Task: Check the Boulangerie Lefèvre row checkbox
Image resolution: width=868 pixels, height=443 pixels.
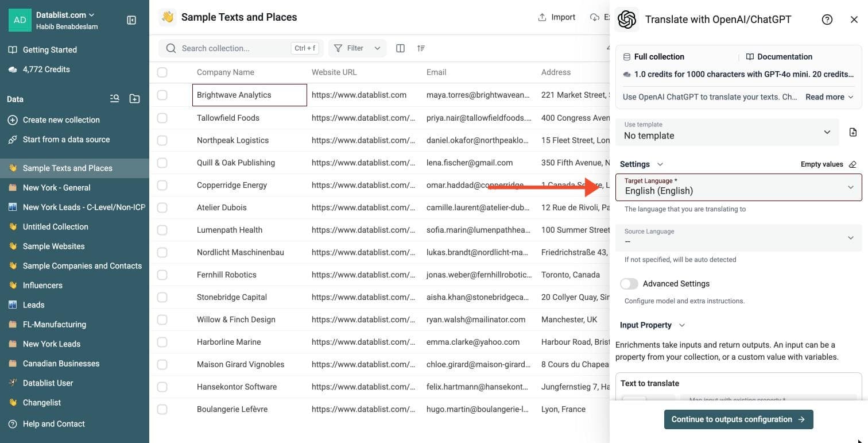Action: (x=162, y=409)
